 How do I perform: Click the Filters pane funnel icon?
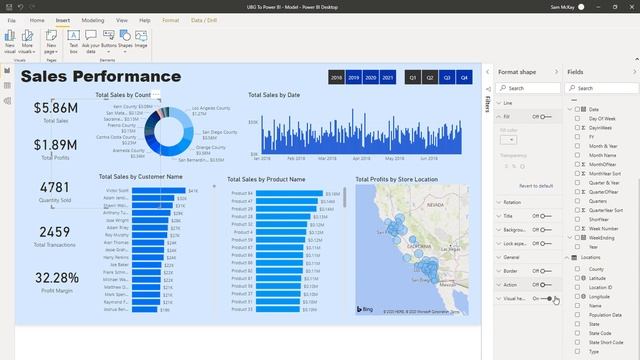click(488, 89)
